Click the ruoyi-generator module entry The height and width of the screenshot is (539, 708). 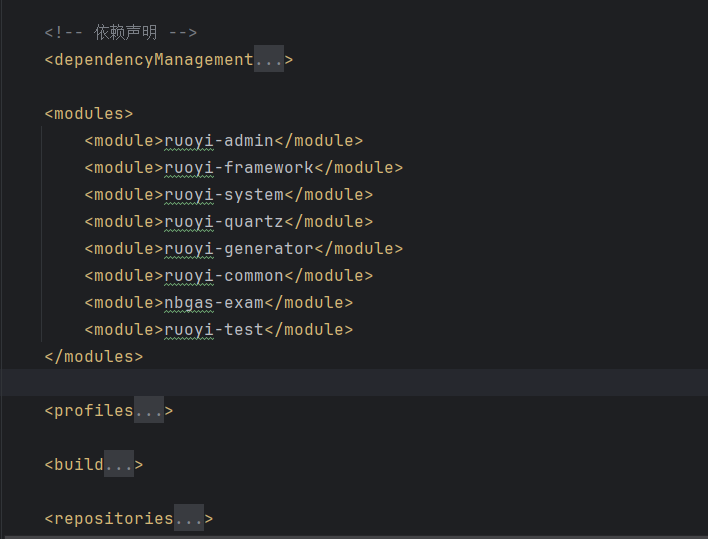[x=244, y=249]
